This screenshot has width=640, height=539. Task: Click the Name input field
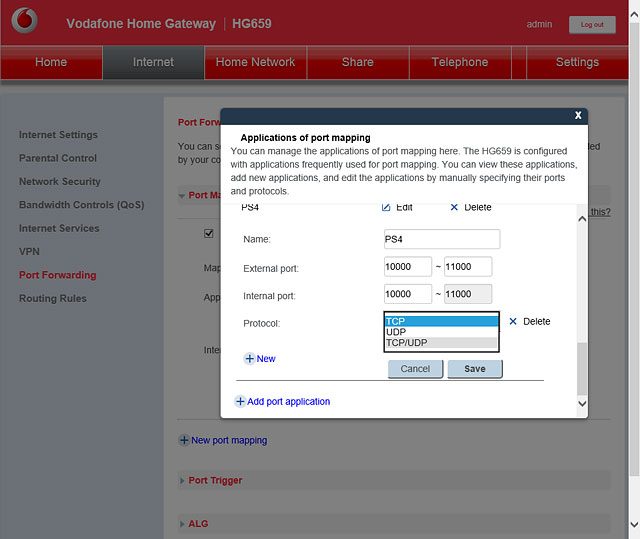coord(442,239)
